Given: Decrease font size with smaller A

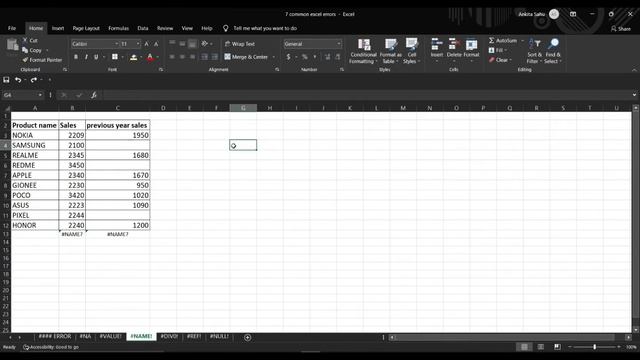Looking at the screenshot, I should [156, 44].
